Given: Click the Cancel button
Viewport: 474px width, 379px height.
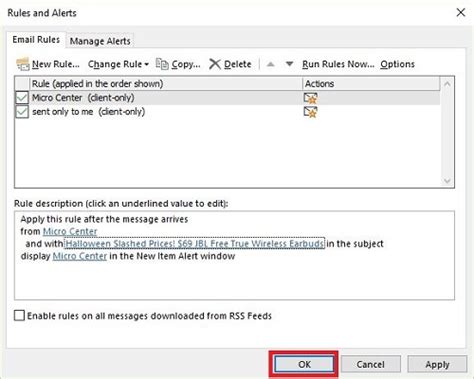Looking at the screenshot, I should coord(370,364).
